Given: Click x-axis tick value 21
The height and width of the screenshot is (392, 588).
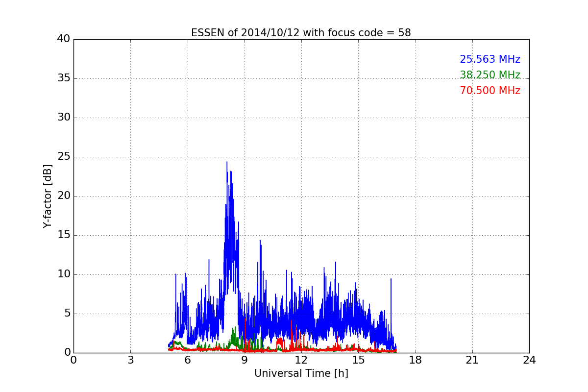Looking at the screenshot, I should (472, 360).
